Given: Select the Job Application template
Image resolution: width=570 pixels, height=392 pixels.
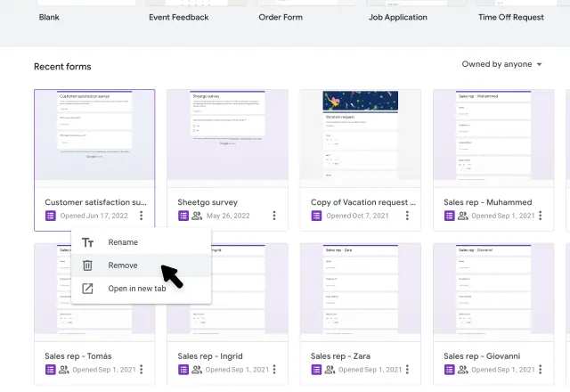Looking at the screenshot, I should click(398, 17).
